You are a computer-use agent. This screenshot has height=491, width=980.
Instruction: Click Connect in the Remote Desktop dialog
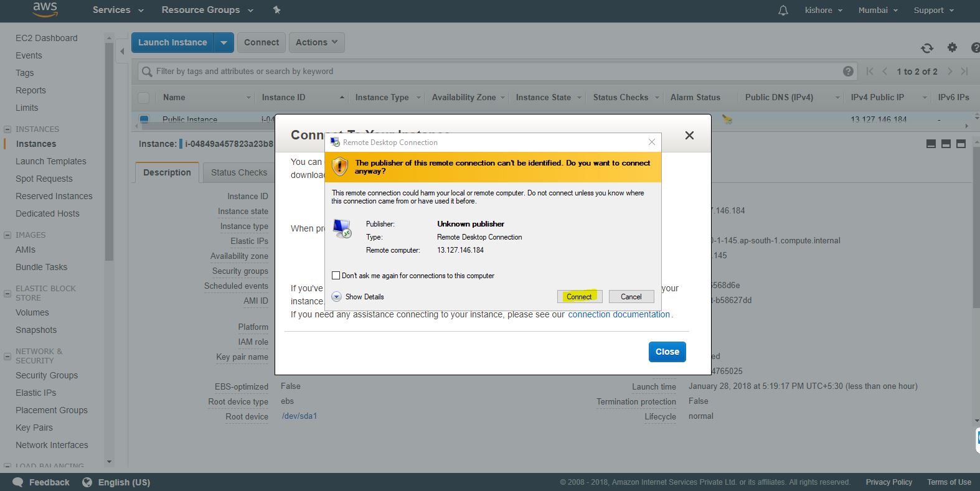pos(579,297)
